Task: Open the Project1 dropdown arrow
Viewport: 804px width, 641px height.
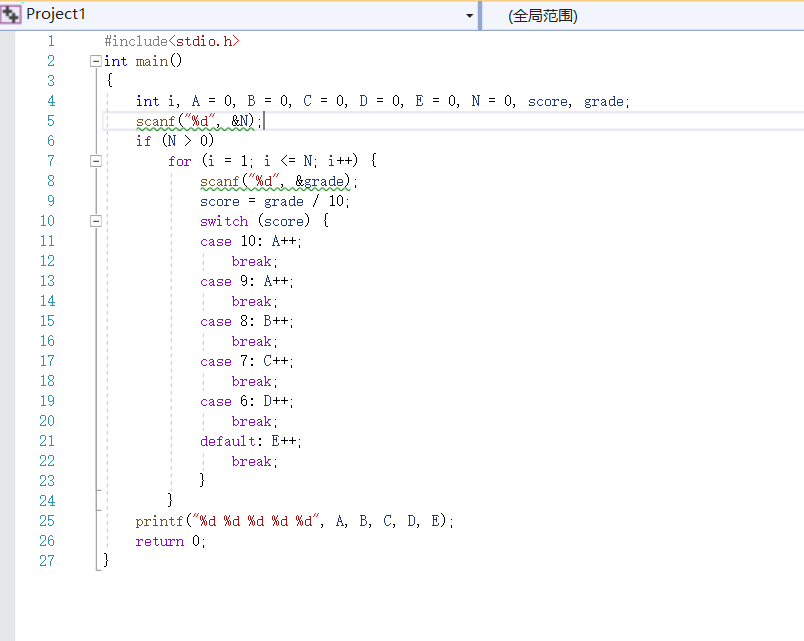Action: 470,16
